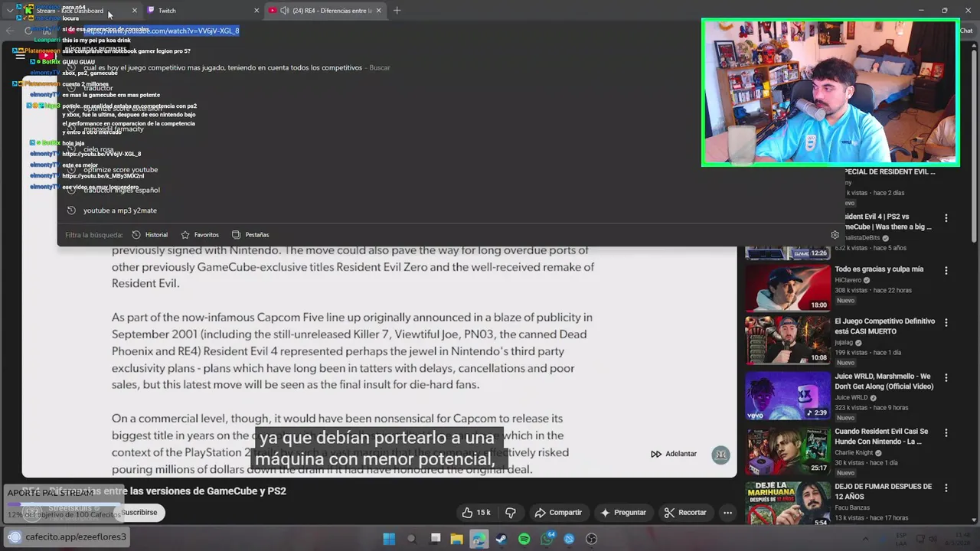Visit the Facu Banzas channel name
The image size is (980, 551).
pyautogui.click(x=854, y=507)
